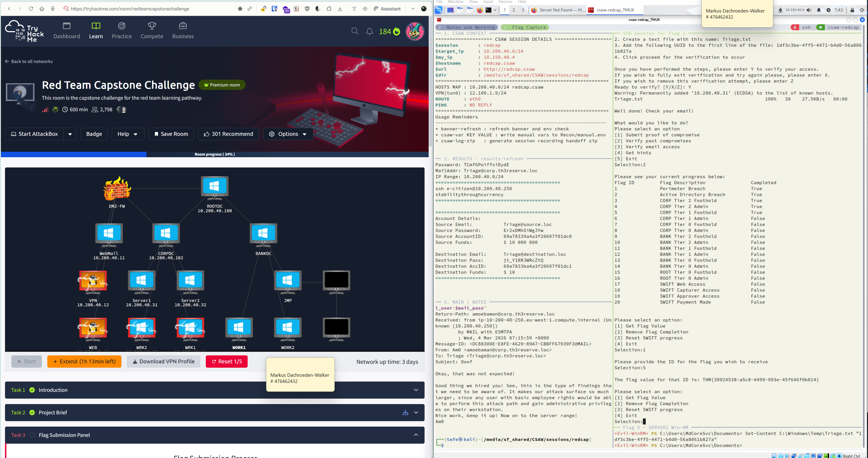This screenshot has height=458, width=868.
Task: Open the notifications bell icon
Action: point(369,31)
